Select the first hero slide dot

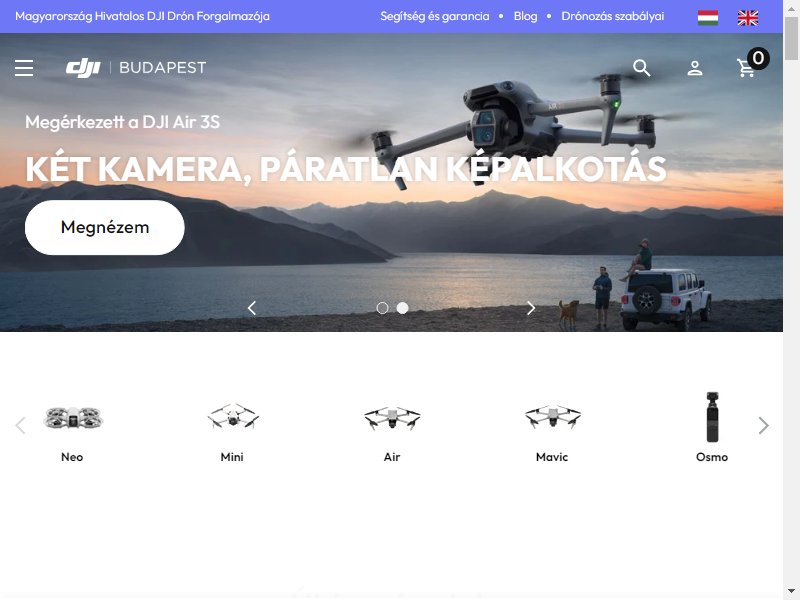(x=382, y=308)
